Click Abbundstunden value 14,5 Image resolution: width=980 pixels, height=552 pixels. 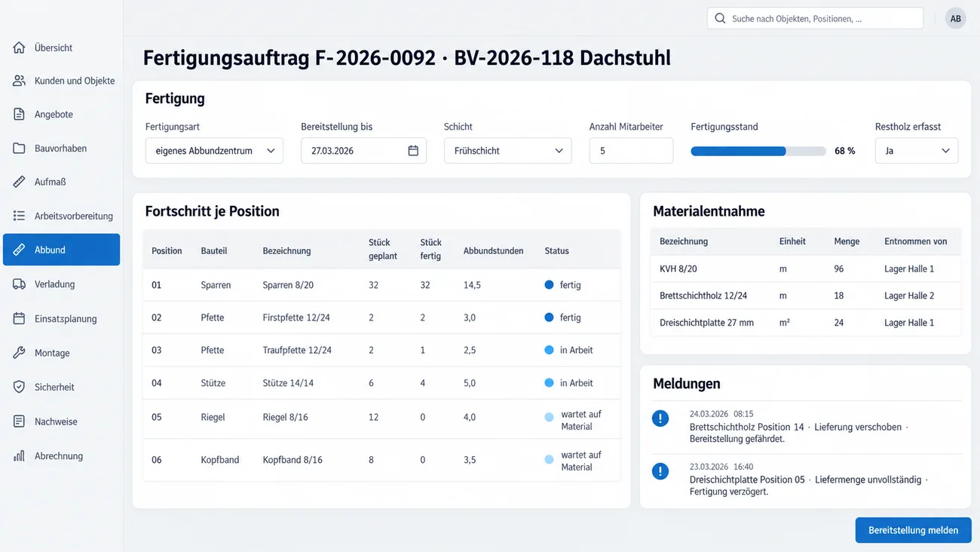click(473, 285)
